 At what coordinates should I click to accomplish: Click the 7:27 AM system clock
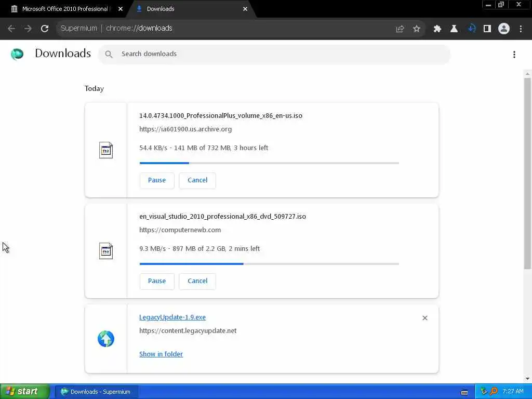coord(513,392)
